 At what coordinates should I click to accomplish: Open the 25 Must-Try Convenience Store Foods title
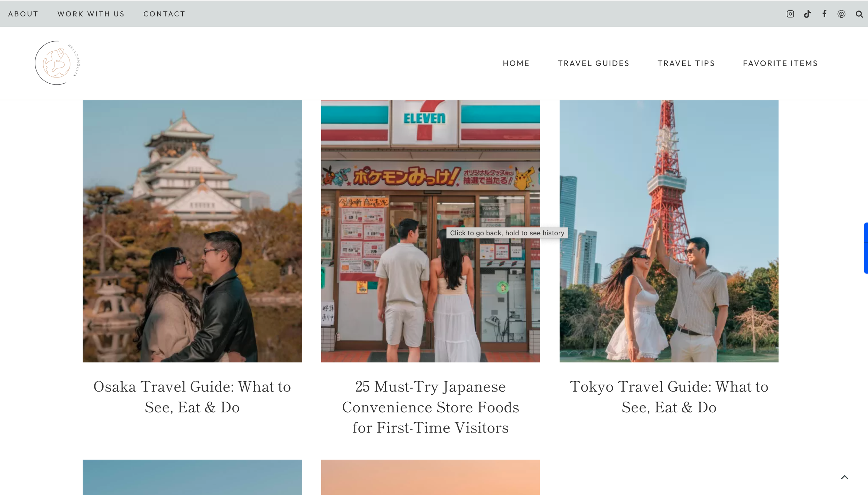pyautogui.click(x=430, y=407)
